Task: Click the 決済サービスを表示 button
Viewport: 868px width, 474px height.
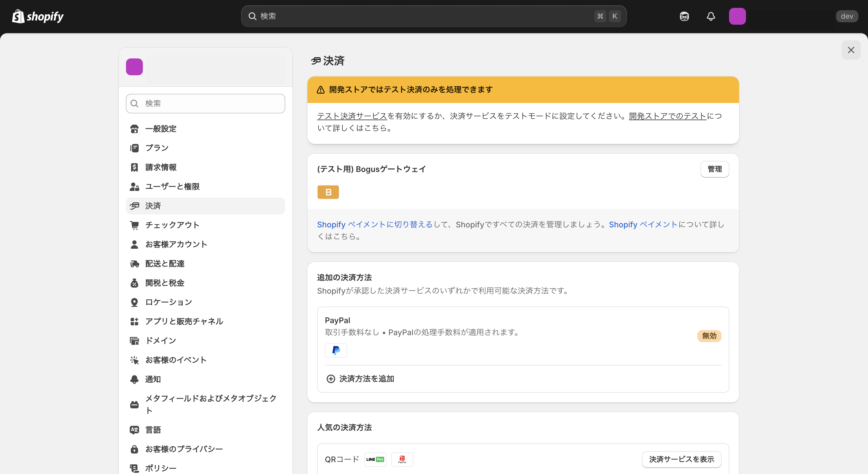Action: point(681,459)
